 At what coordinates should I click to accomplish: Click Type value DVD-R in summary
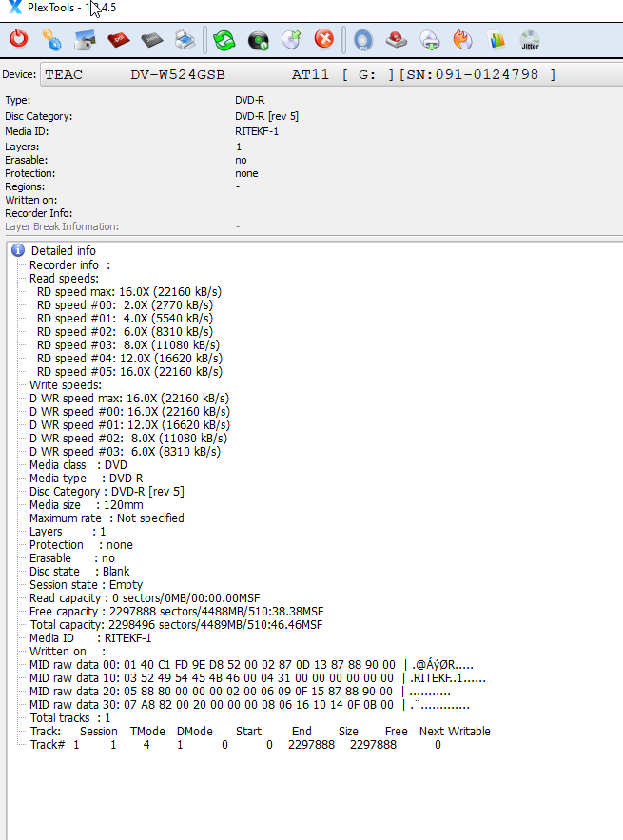[x=249, y=100]
